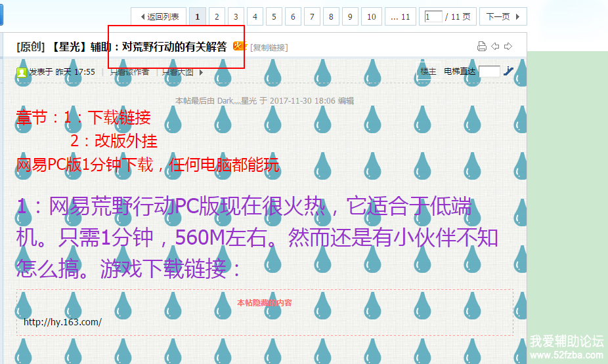
Task: Go to page 6 of the thread
Action: (x=293, y=16)
